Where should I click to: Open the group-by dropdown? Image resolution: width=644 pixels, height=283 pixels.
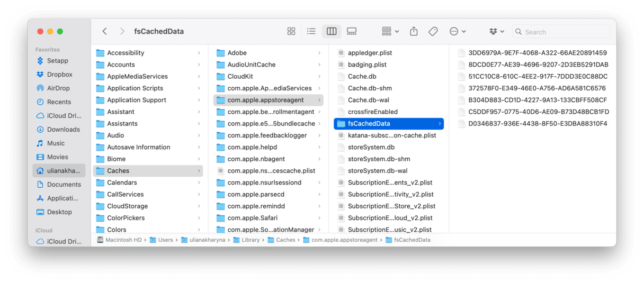pyautogui.click(x=390, y=31)
